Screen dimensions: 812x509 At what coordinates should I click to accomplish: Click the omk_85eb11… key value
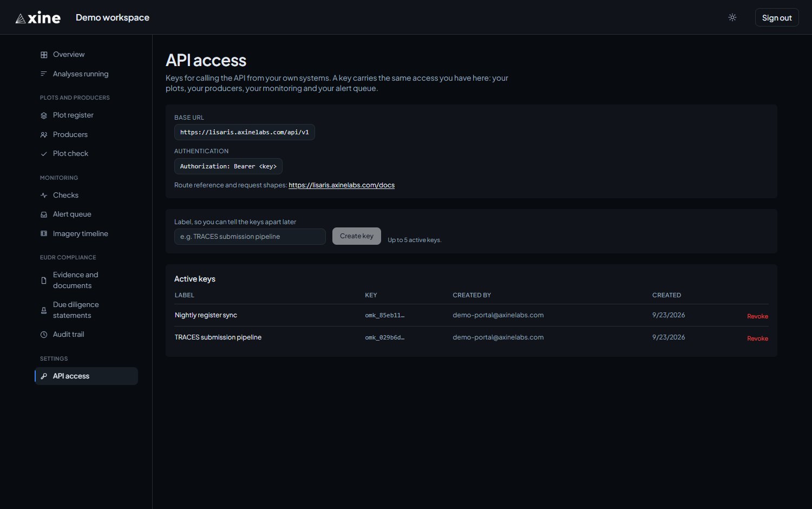tap(385, 315)
